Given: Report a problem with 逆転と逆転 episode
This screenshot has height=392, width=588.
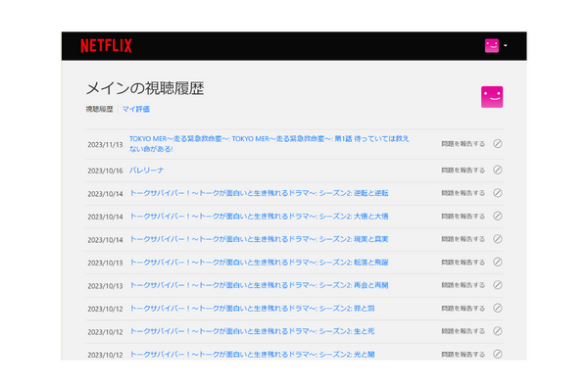Looking at the screenshot, I should click(463, 193).
